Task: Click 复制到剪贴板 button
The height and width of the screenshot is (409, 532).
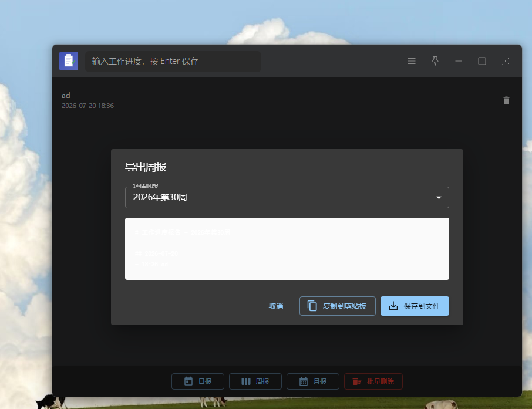Action: [337, 306]
